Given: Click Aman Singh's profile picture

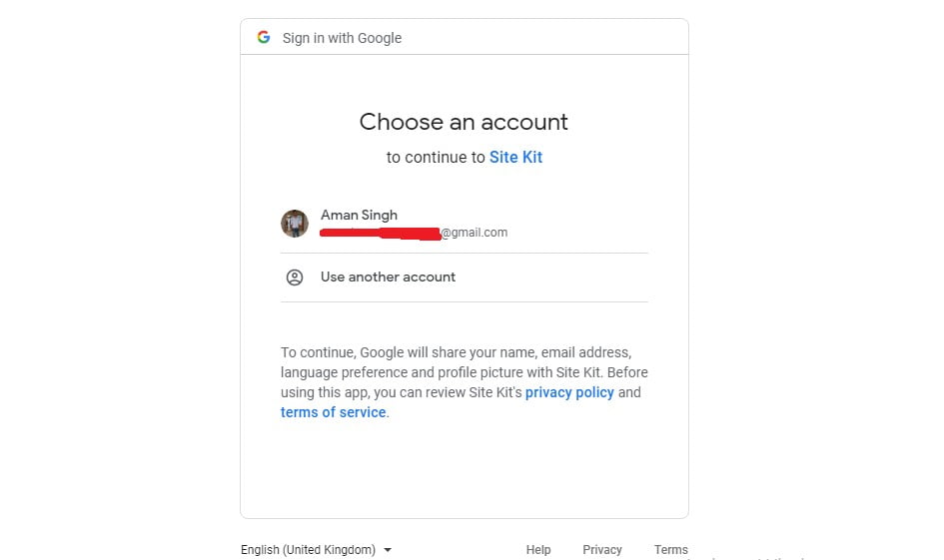Looking at the screenshot, I should click(295, 224).
